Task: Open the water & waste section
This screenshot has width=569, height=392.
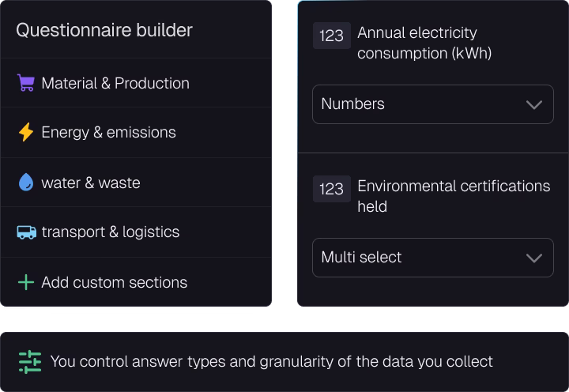Action: click(x=136, y=183)
